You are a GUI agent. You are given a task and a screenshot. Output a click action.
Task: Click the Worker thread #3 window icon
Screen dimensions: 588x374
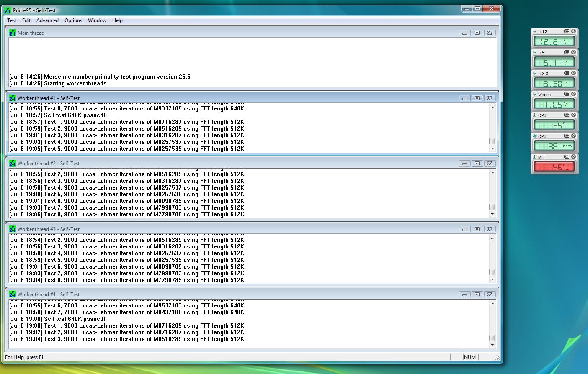13,229
